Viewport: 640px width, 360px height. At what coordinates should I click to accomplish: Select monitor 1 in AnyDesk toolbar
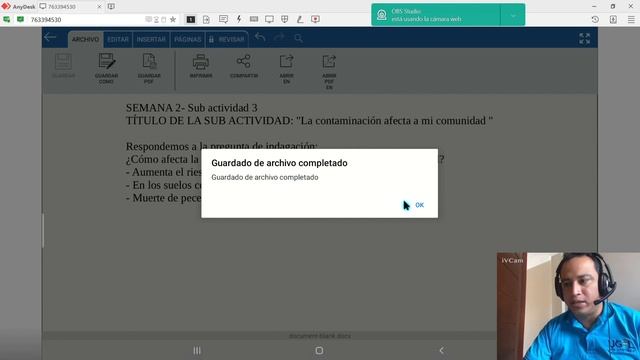191,19
